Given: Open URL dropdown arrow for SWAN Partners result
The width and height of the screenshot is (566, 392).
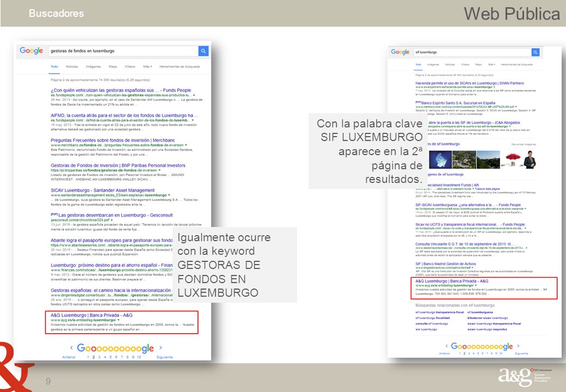Looking at the screenshot, I should (495, 87).
